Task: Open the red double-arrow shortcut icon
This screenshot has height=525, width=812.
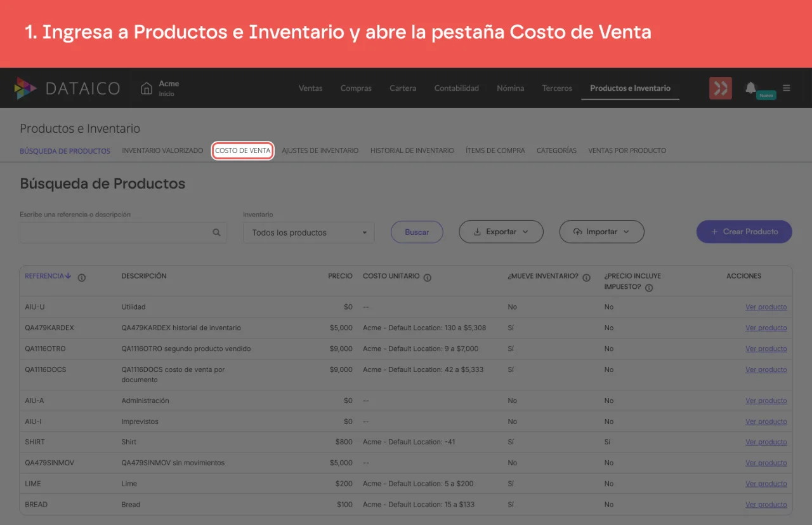Action: point(721,88)
